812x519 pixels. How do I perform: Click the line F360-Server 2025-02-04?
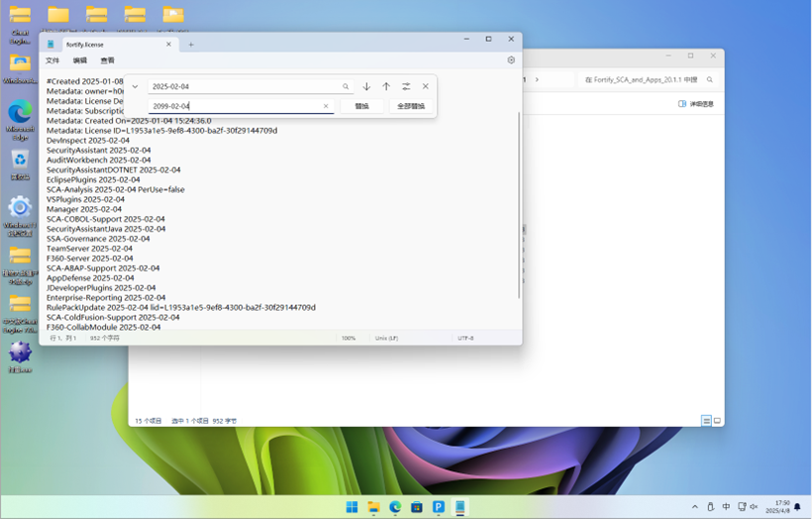[89, 259]
